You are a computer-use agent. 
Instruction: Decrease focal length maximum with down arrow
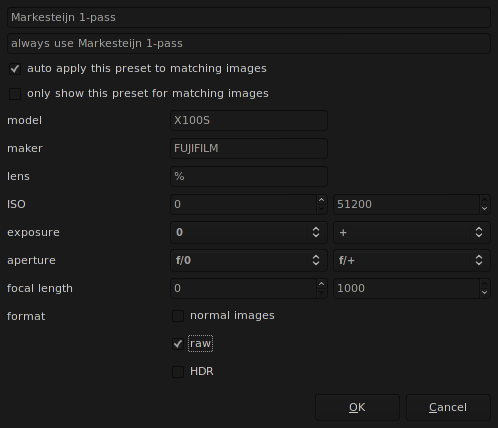pos(484,293)
